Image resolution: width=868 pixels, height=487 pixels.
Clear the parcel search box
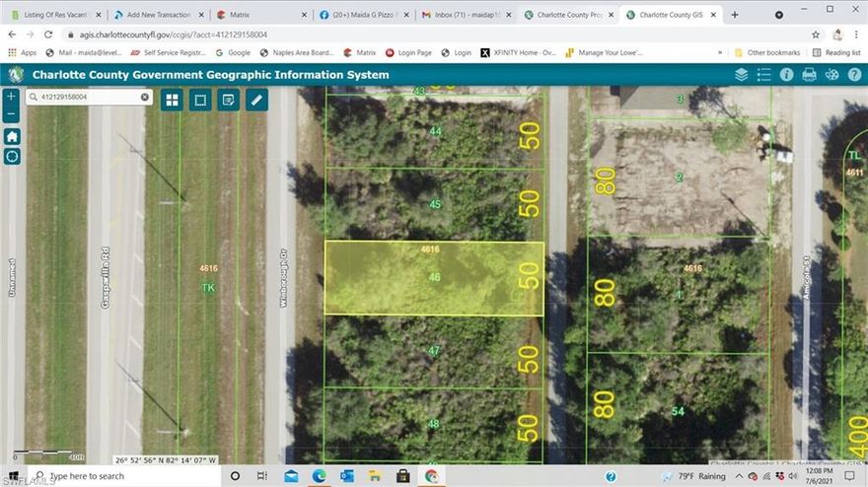(x=145, y=97)
